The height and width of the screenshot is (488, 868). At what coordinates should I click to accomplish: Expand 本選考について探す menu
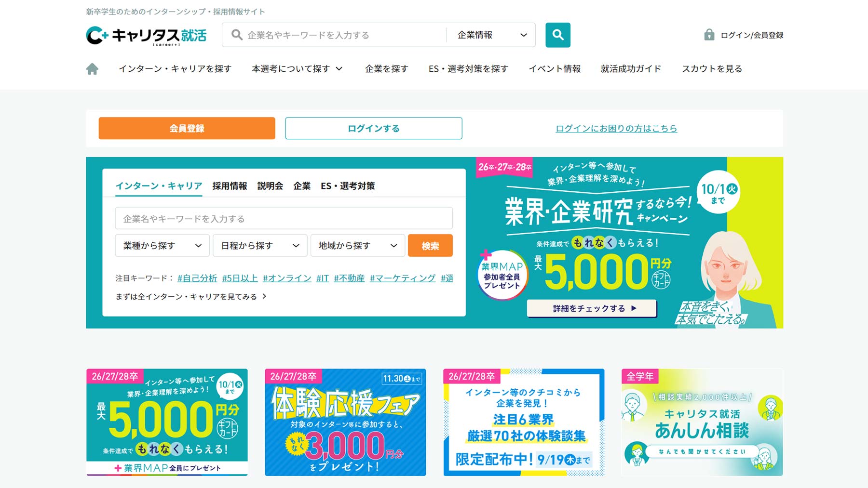click(297, 69)
